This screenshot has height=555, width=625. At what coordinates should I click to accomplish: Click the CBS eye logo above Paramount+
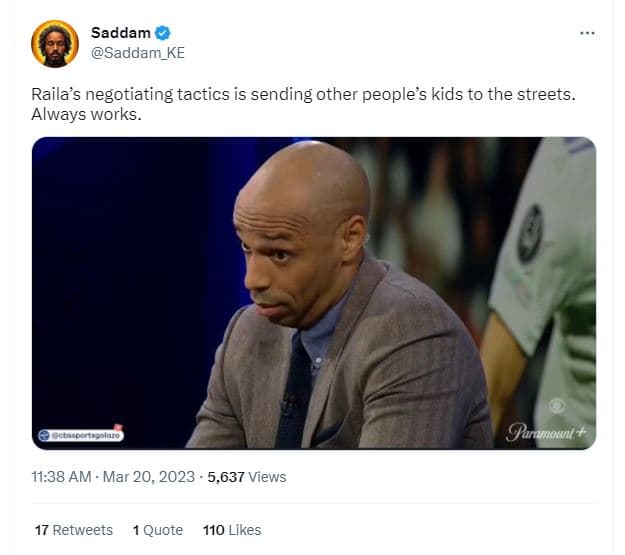tap(556, 406)
